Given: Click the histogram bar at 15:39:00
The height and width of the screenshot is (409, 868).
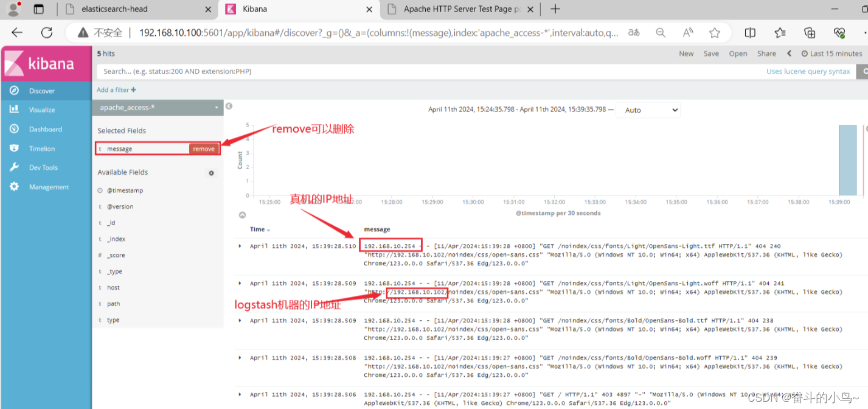Looking at the screenshot, I should (x=847, y=160).
